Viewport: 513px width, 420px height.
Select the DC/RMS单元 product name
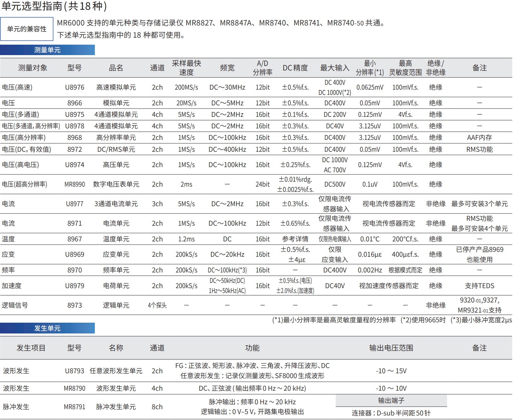116,150
